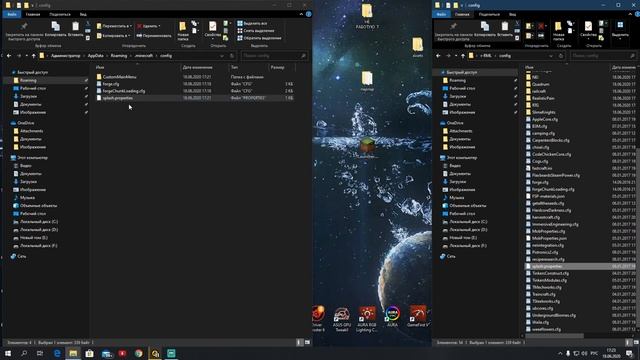Click the Back arrow in right window

tap(438, 56)
